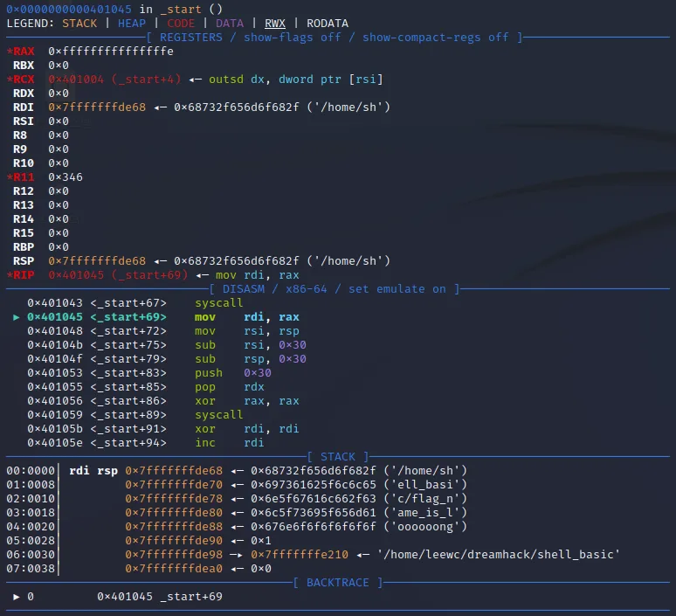Click the syscall instruction at 0x401043
Image resolution: width=676 pixels, height=616 pixels.
pyautogui.click(x=135, y=303)
